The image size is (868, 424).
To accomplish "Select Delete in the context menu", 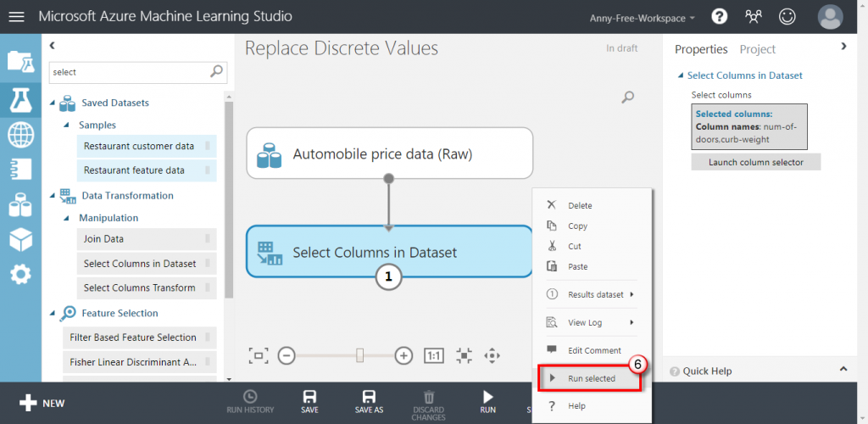I will (x=580, y=205).
